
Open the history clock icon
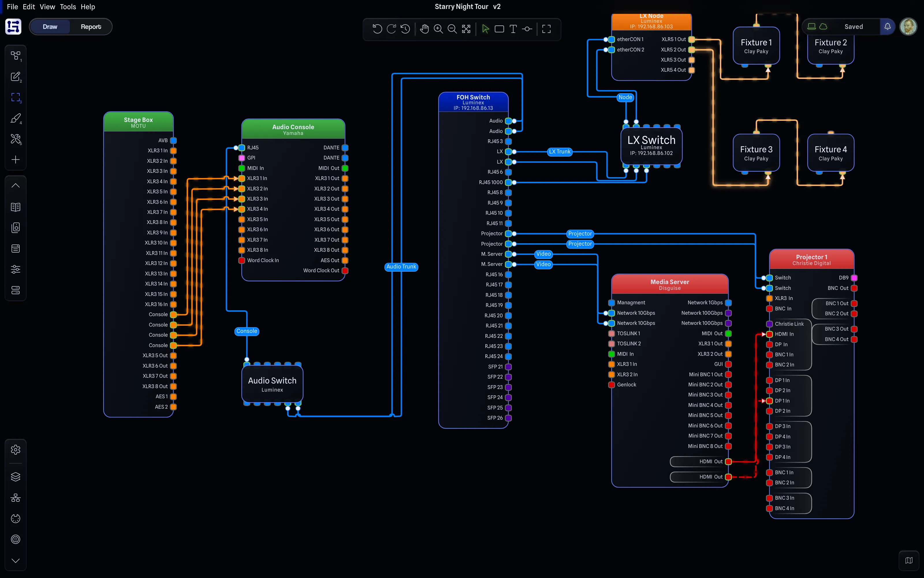405,29
